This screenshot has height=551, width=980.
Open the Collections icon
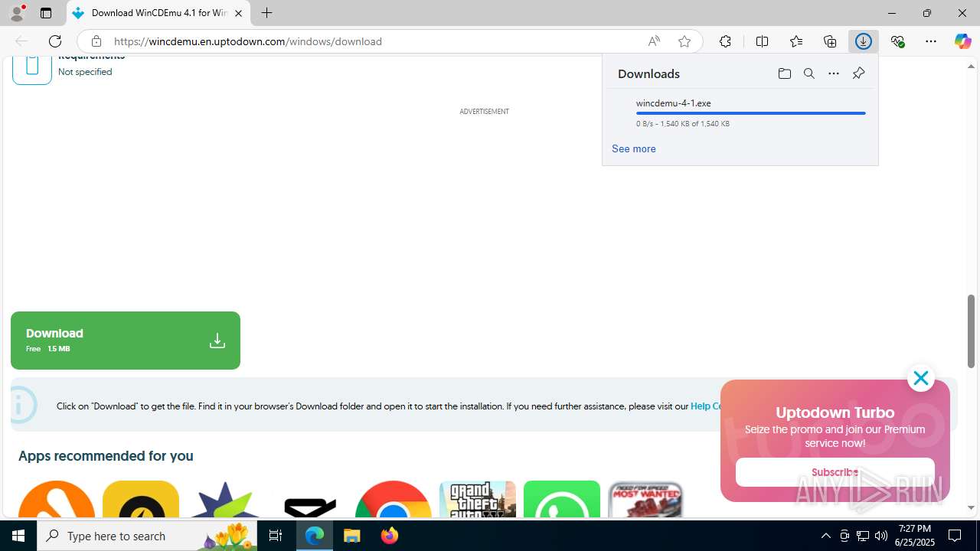tap(830, 41)
